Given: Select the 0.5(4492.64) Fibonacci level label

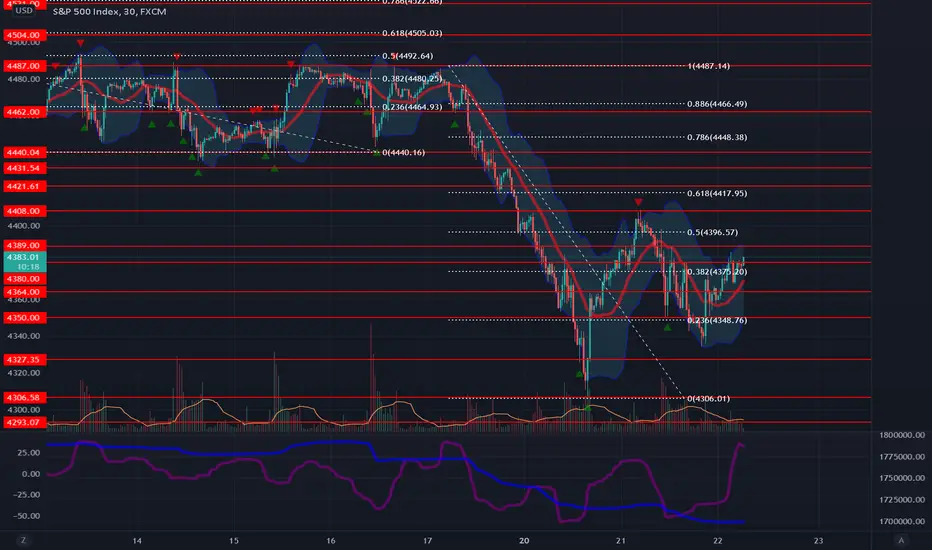Looking at the screenshot, I should 407,56.
